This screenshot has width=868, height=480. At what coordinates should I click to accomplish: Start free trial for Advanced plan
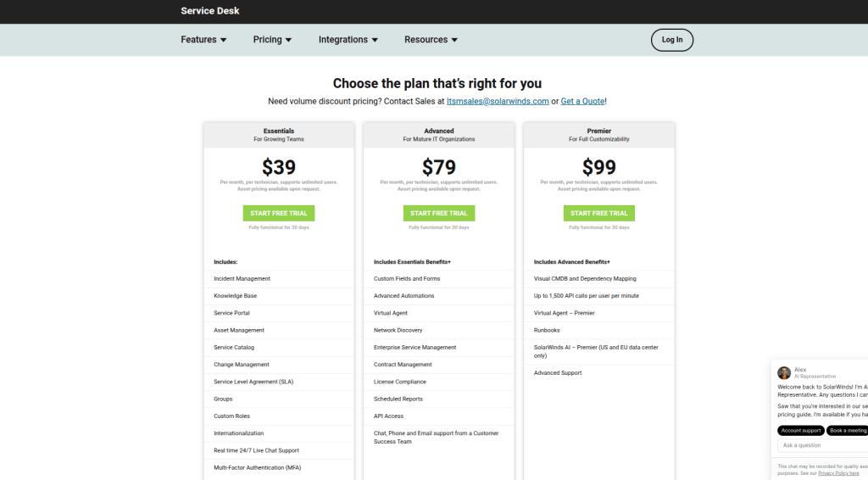[x=438, y=213]
